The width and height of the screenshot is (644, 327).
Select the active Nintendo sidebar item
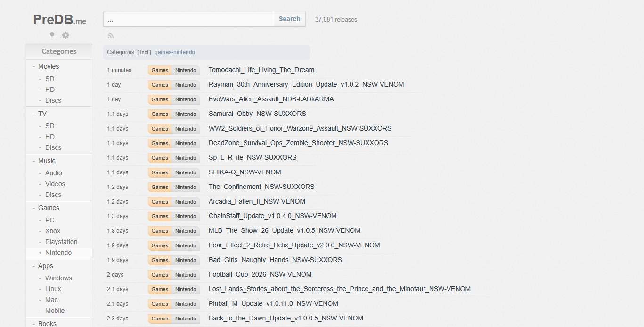coord(58,253)
